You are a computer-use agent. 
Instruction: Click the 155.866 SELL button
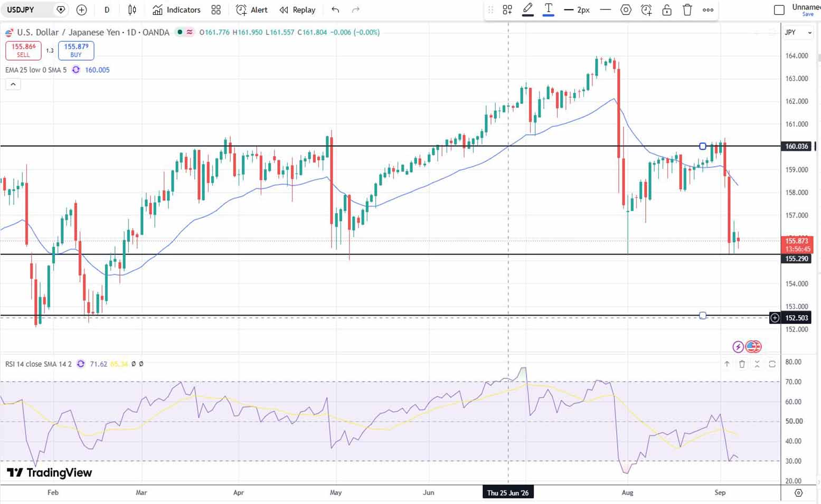point(23,50)
